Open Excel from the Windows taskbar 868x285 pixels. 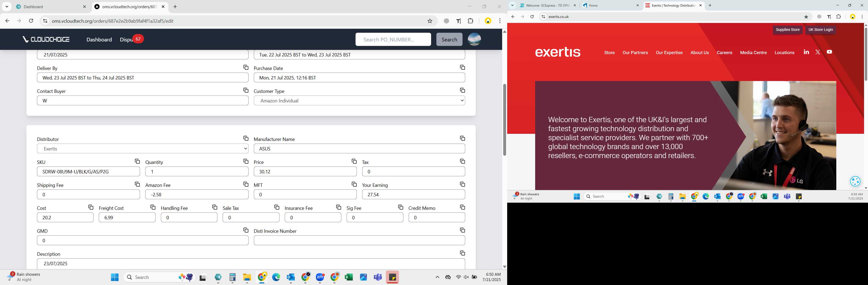tap(349, 277)
